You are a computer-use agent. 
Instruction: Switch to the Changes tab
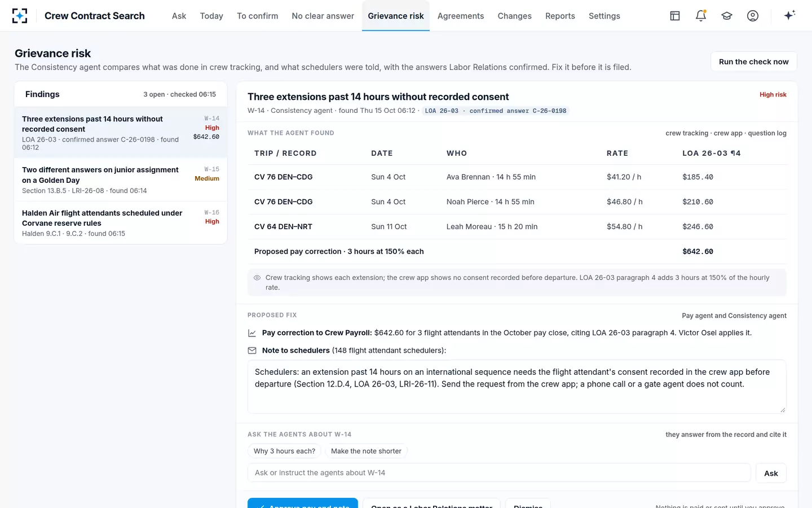click(515, 16)
